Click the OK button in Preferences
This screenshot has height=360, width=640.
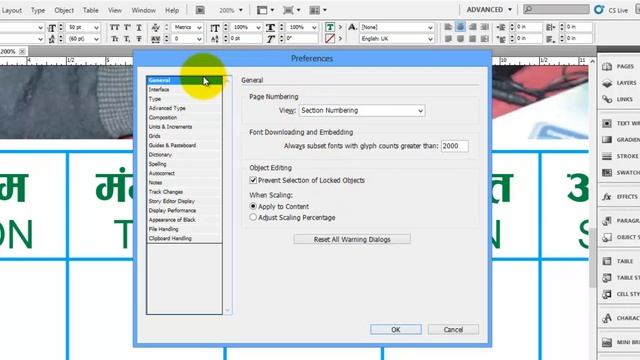point(396,329)
